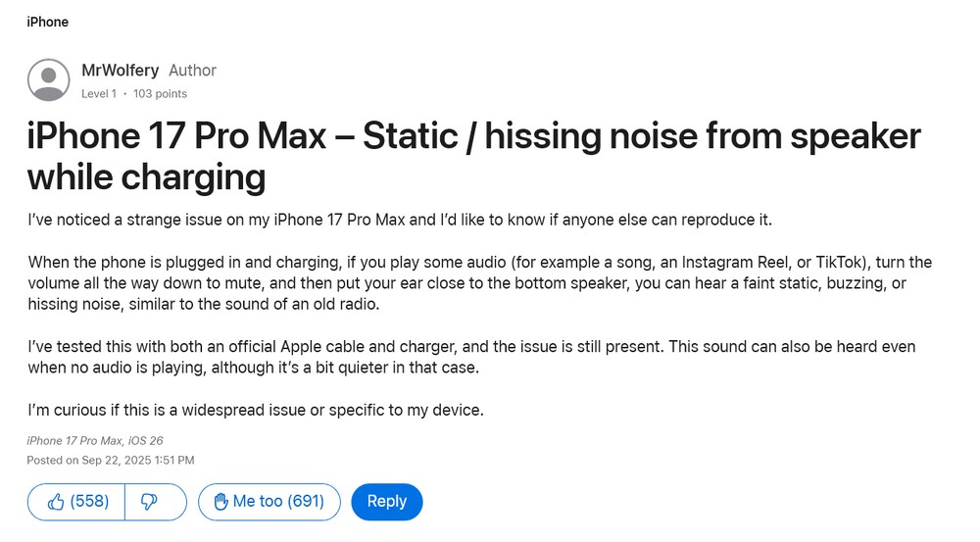Click the raised hand icon in Me too
This screenshot has height=542, width=980.
tap(220, 502)
